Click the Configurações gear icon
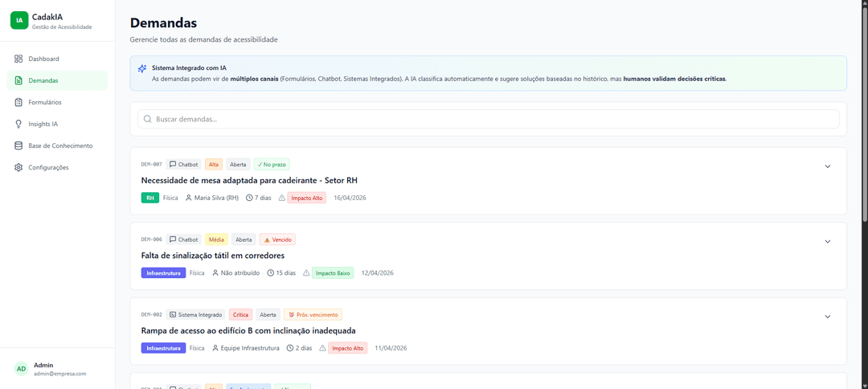The image size is (868, 389). [18, 167]
